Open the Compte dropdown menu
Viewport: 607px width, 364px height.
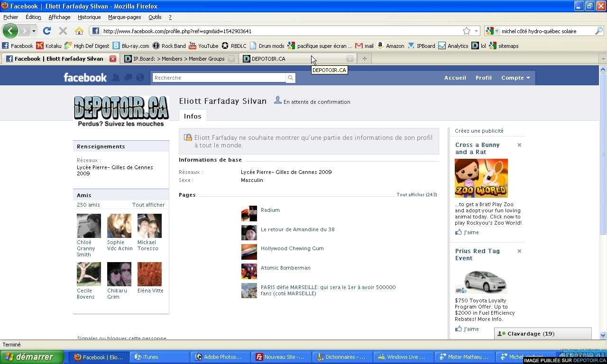(515, 78)
